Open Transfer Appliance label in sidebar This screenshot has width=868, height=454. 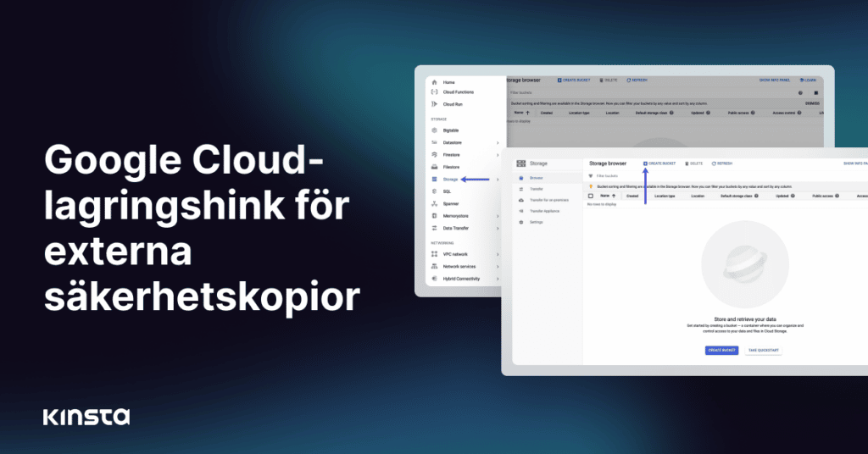pos(545,211)
